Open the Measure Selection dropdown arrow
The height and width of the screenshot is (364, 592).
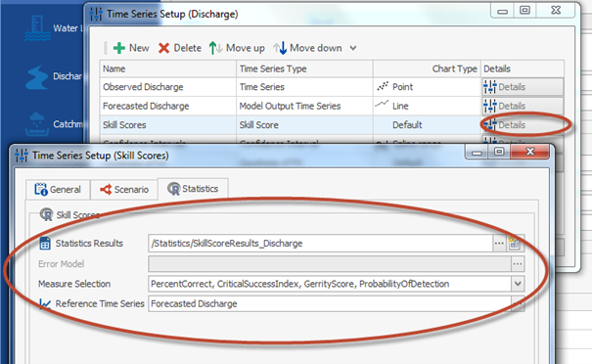click(x=518, y=284)
